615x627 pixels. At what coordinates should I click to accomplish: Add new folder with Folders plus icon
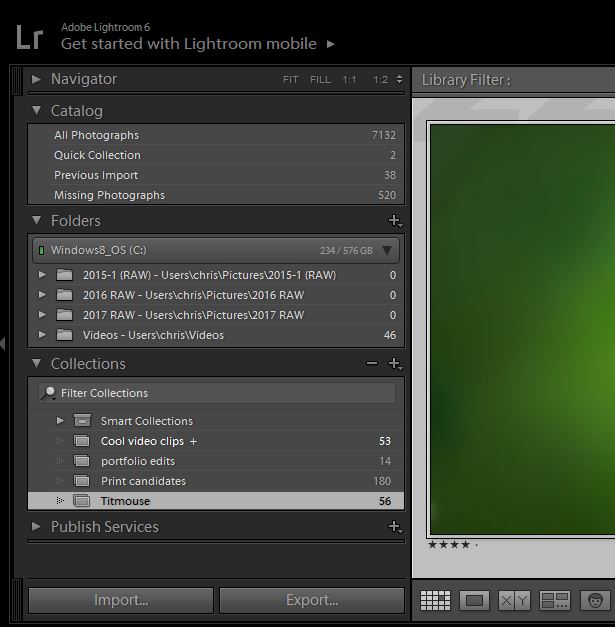[x=394, y=221]
